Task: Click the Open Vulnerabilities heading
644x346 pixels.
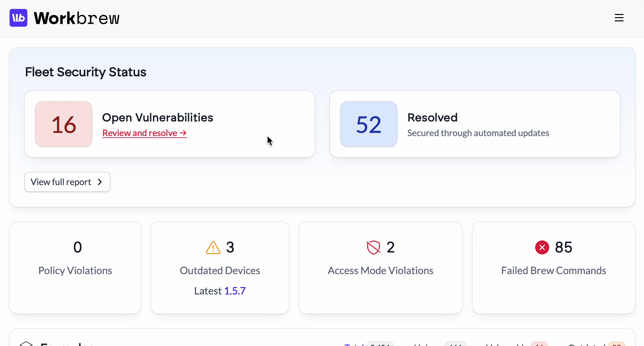Action: pyautogui.click(x=157, y=117)
